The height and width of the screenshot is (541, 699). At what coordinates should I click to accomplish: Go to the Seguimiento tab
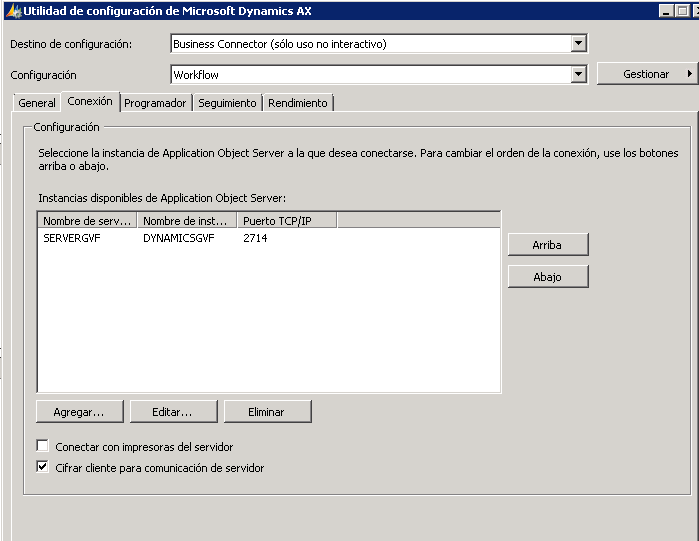227,103
